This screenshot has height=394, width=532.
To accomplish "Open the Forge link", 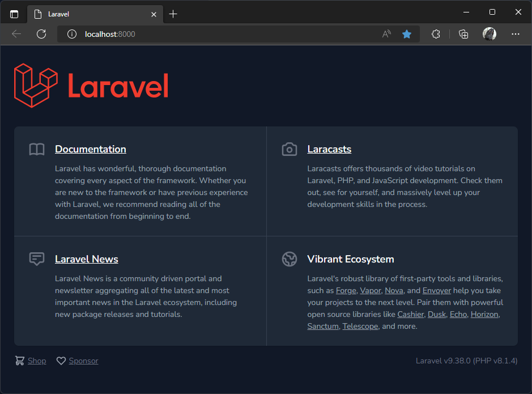I will (346, 290).
